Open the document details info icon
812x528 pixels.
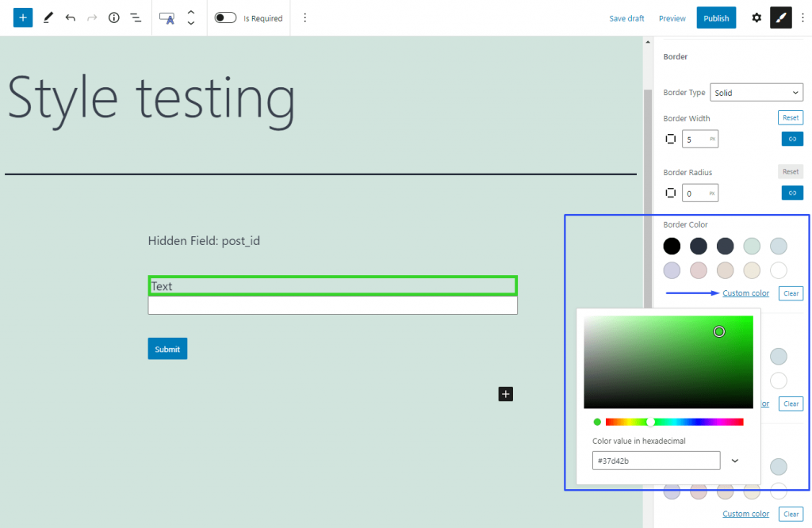[114, 17]
